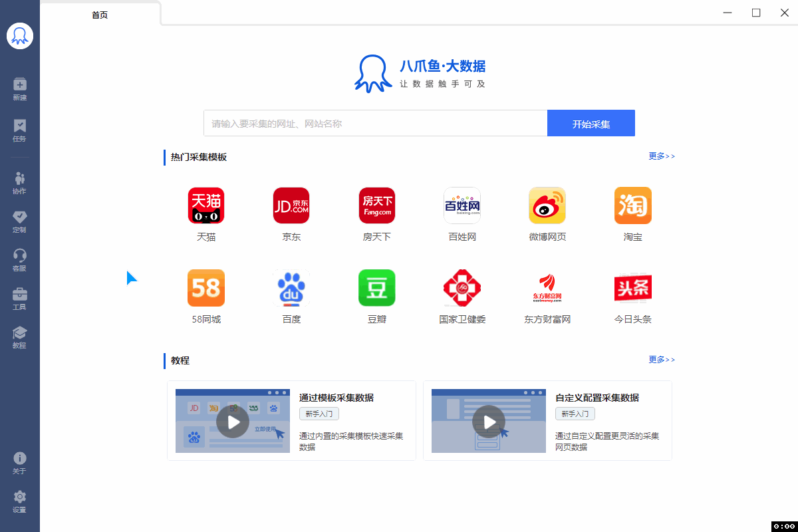This screenshot has width=798, height=532.
Task: Click the description 通过自定义配置更灵活的采集网页数据
Action: 607,442
